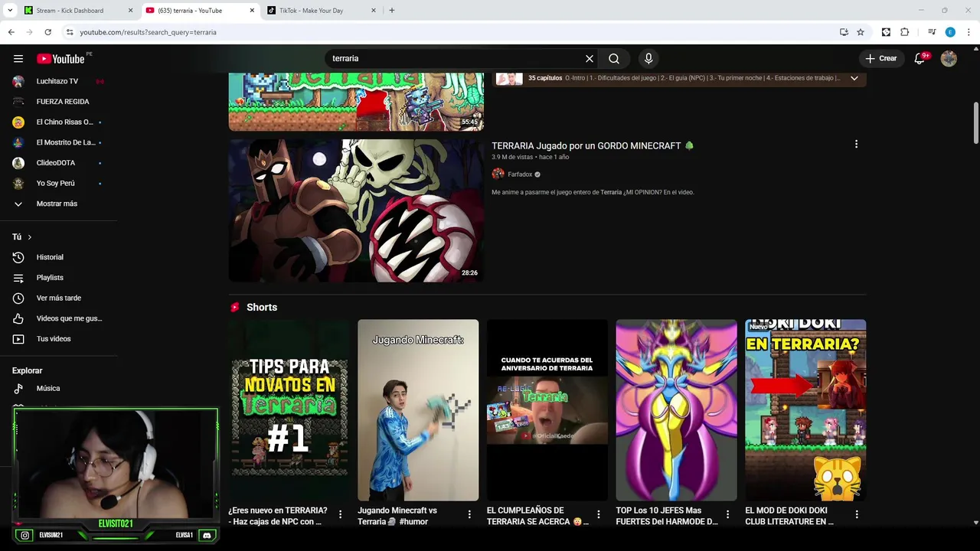
Task: Open the options menu for the GORDO MINECRAFT video
Action: 856,144
